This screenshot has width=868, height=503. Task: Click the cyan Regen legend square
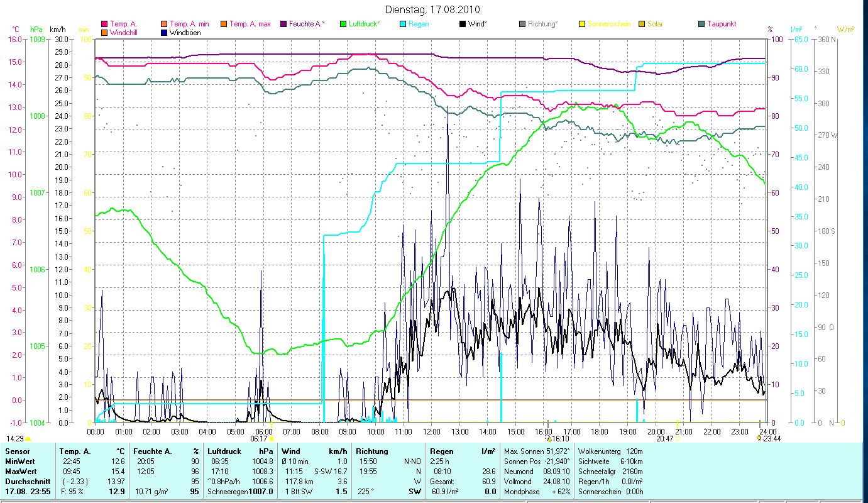(x=403, y=25)
